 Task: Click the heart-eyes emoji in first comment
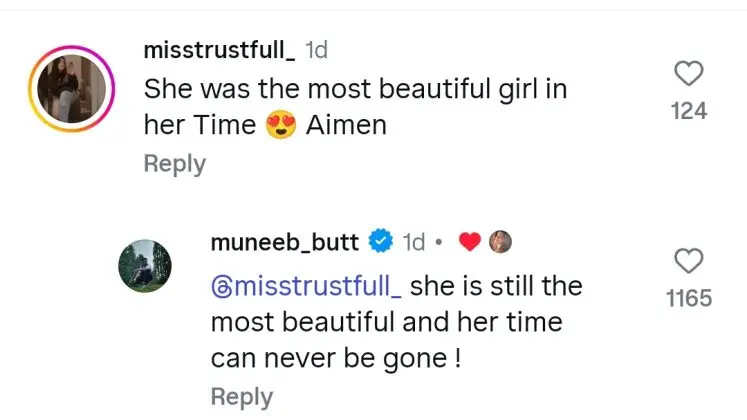coord(282,127)
